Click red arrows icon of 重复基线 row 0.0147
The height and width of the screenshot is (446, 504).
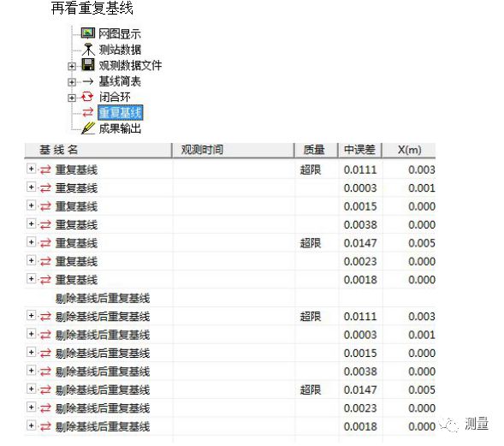45,243
